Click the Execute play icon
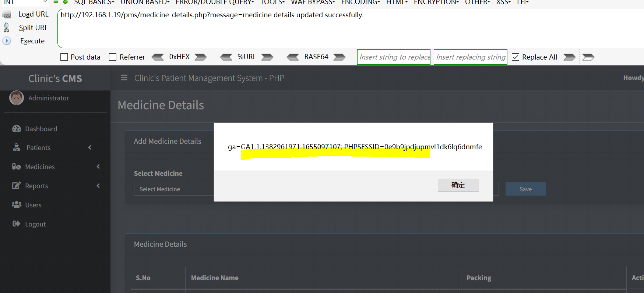 tap(7, 41)
